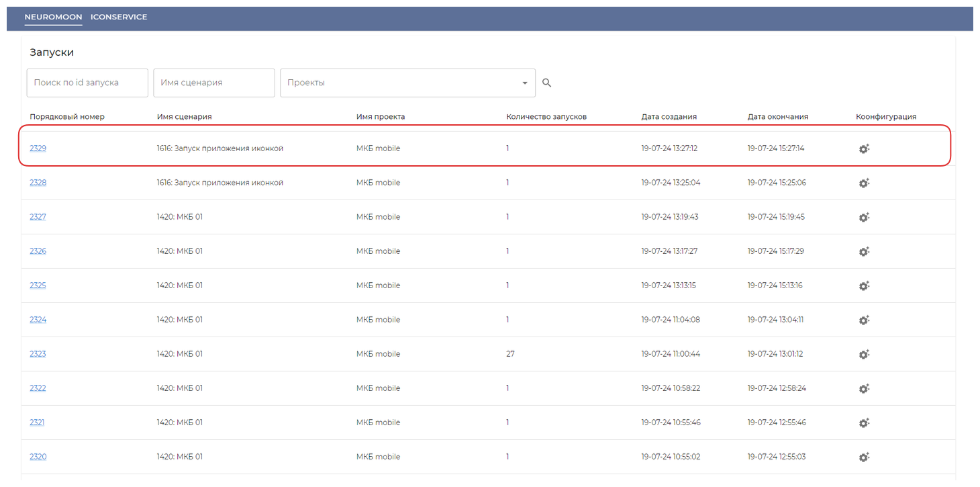
Task: Click creation date 19-07-24 10:55:46
Action: click(671, 423)
